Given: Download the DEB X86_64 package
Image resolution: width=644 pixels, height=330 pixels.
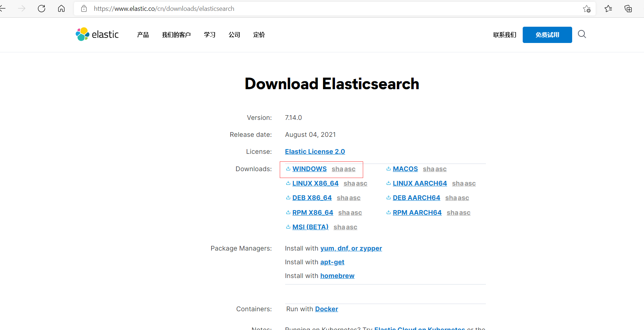Looking at the screenshot, I should coord(312,198).
